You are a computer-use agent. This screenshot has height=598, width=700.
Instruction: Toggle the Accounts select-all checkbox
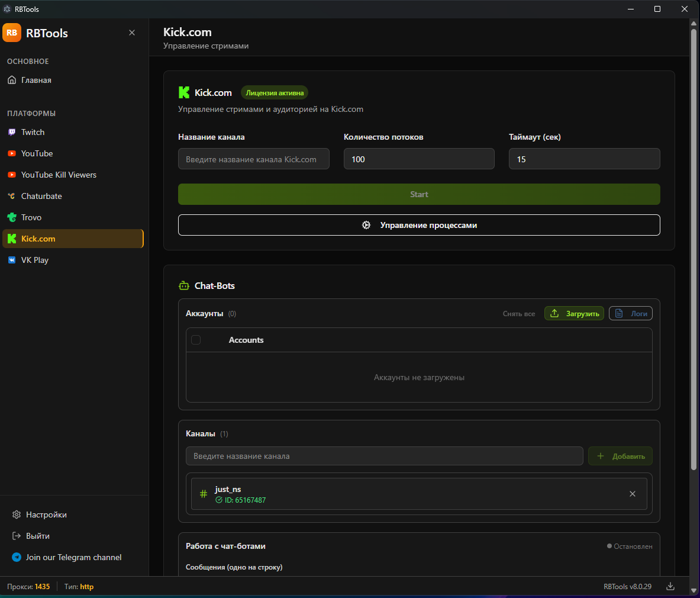point(196,340)
